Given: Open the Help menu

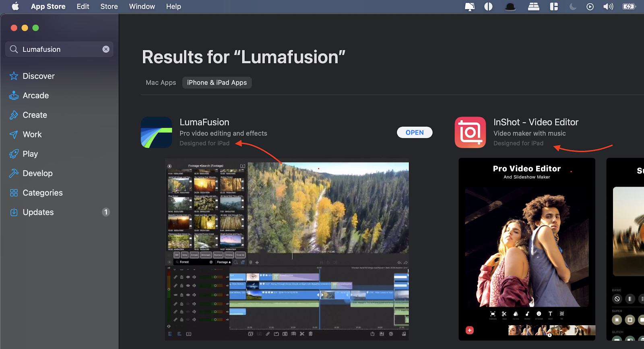Looking at the screenshot, I should click(173, 6).
